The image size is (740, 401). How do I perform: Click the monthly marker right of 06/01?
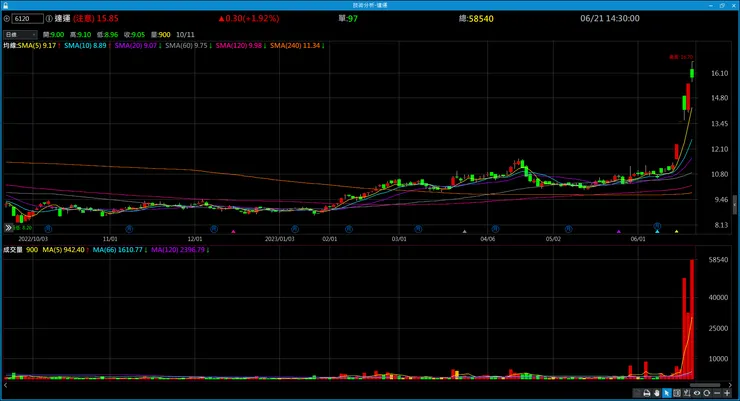click(x=657, y=226)
